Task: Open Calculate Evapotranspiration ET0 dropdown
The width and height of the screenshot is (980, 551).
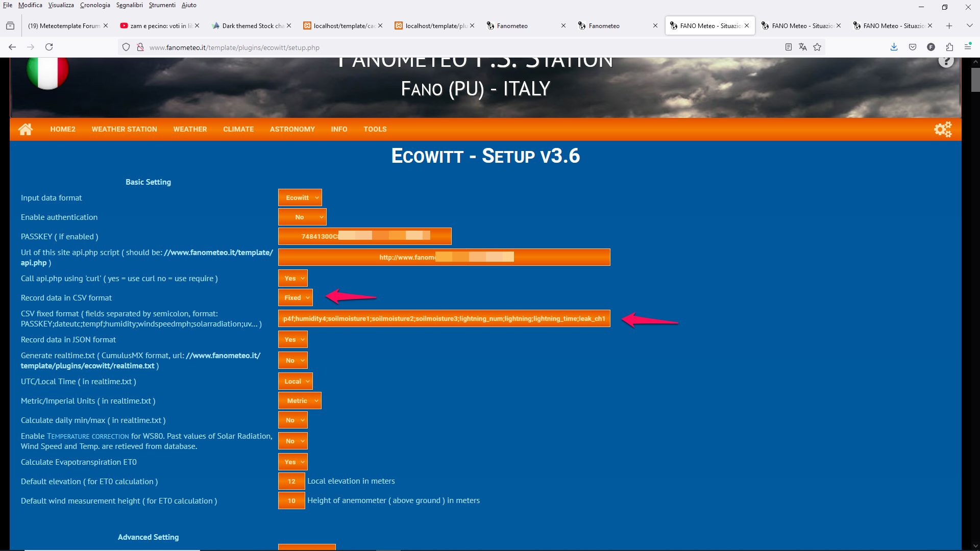Action: tap(293, 462)
